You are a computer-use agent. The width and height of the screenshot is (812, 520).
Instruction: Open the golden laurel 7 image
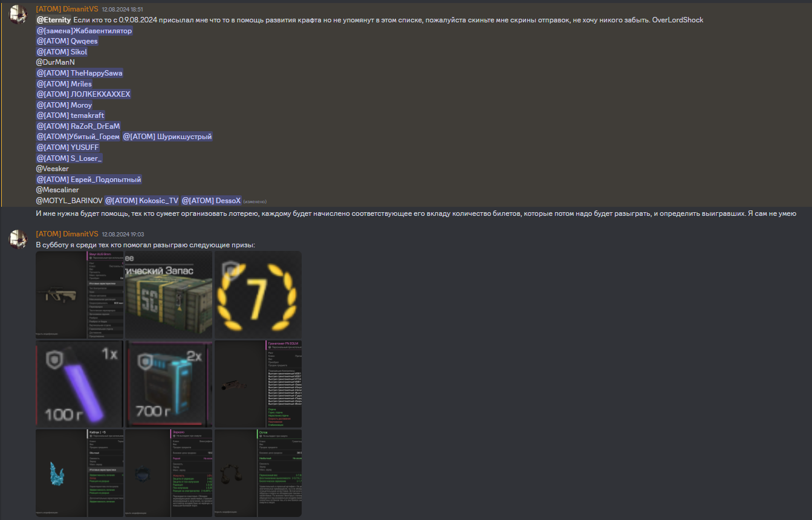pos(258,294)
